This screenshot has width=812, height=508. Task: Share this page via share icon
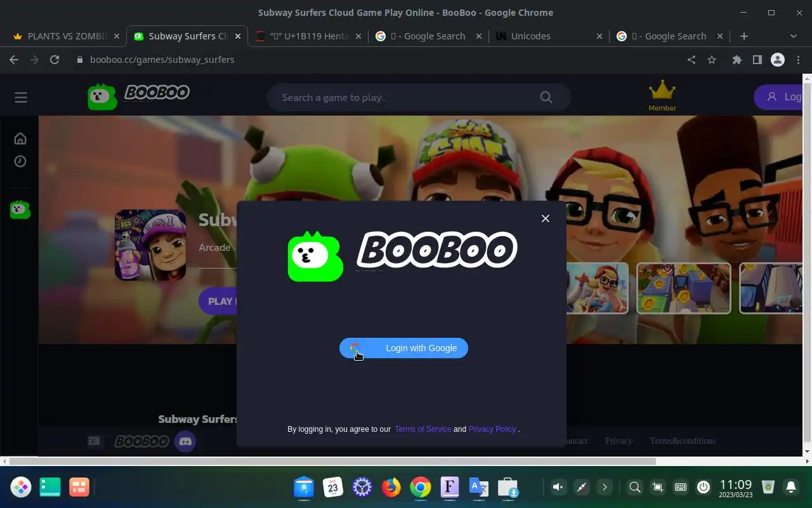(691, 60)
